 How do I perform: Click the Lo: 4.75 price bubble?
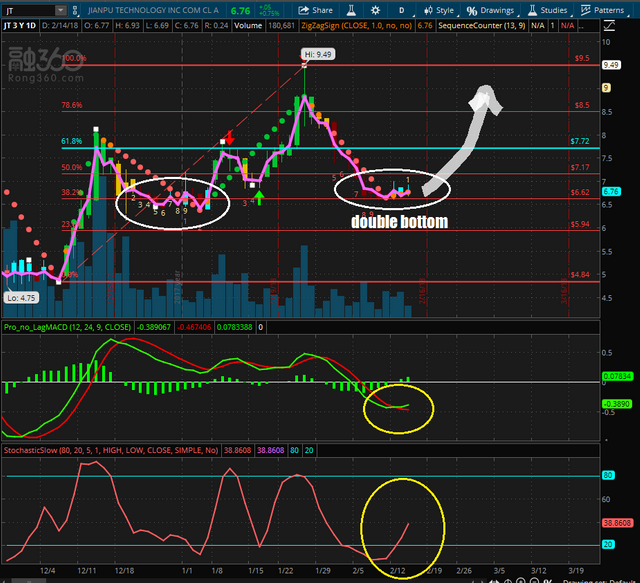tap(21, 298)
